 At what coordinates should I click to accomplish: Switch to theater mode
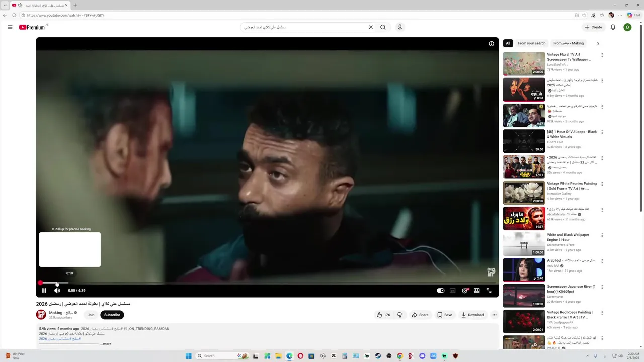476,290
